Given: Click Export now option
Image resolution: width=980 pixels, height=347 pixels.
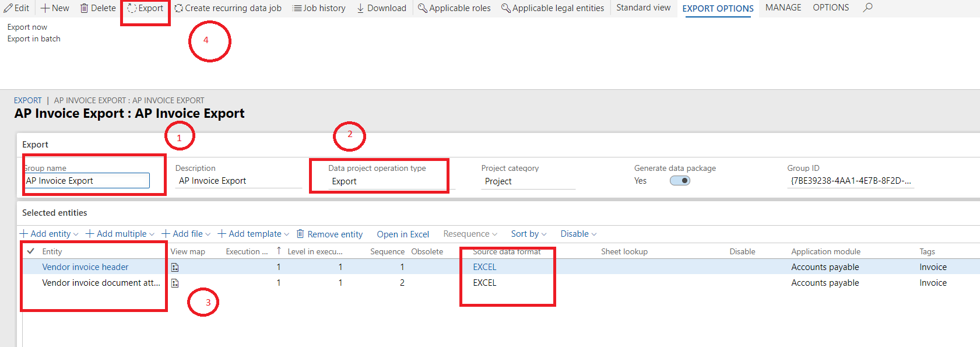Looking at the screenshot, I should 27,27.
